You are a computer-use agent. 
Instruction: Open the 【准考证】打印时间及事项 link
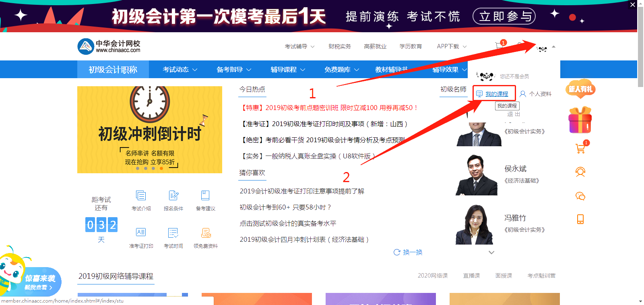point(324,124)
